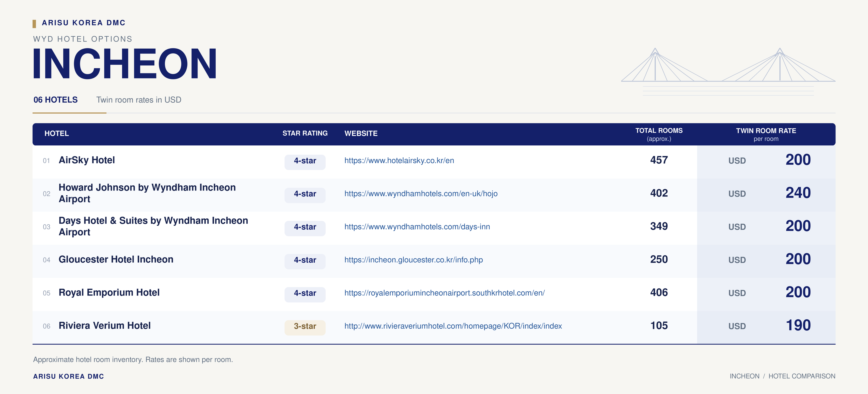This screenshot has width=868, height=394.
Task: Select the 06 HOTELS tab label
Action: tap(56, 100)
